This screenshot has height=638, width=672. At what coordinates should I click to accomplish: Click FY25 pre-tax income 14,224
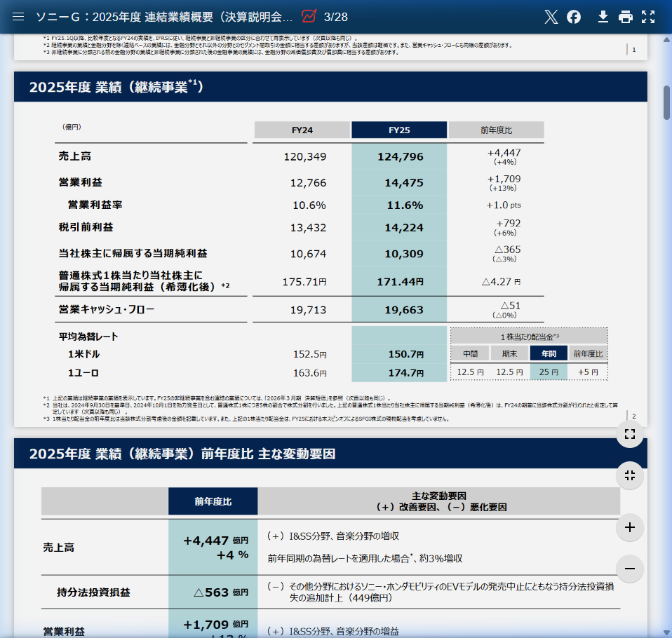[x=404, y=228]
